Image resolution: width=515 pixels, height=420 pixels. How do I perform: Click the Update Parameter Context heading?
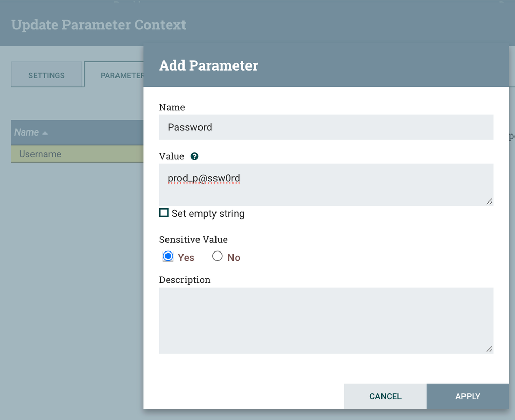(x=98, y=25)
